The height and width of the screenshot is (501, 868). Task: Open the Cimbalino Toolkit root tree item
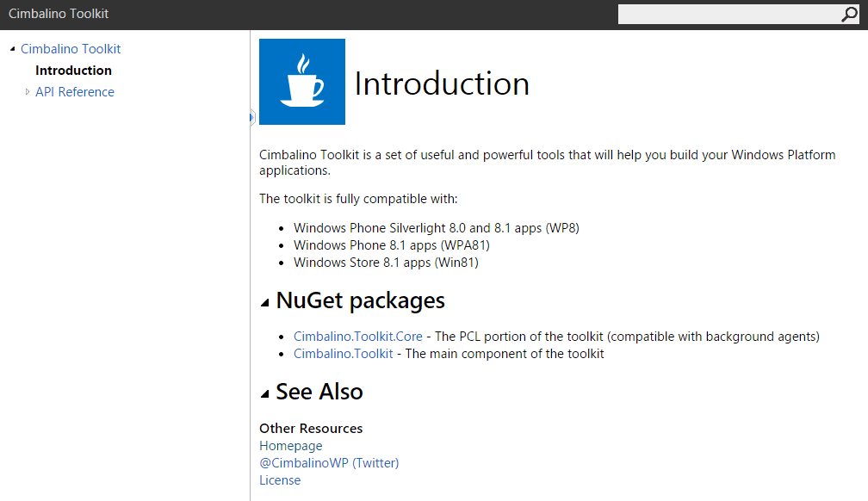[71, 48]
